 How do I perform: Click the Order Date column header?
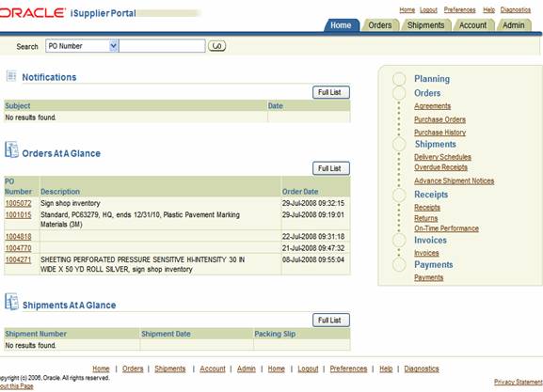pos(300,192)
